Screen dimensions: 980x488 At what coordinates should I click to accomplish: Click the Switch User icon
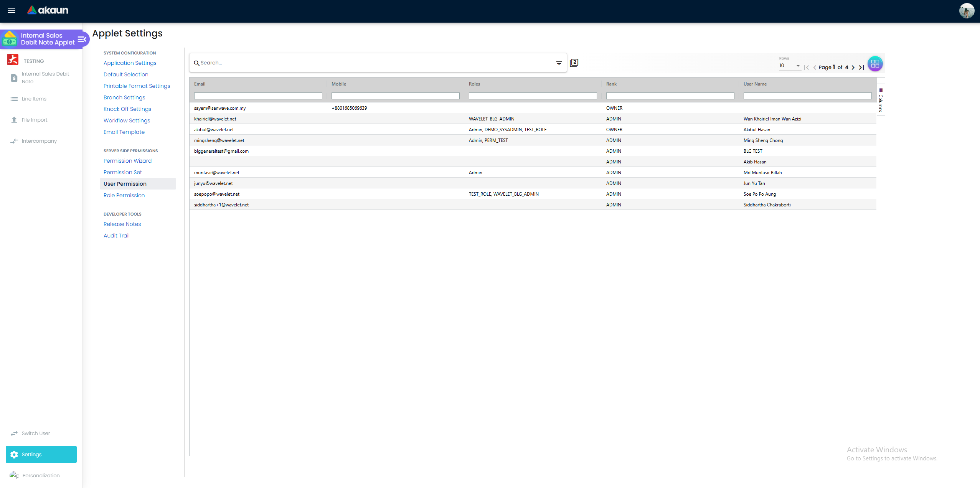[x=14, y=434]
